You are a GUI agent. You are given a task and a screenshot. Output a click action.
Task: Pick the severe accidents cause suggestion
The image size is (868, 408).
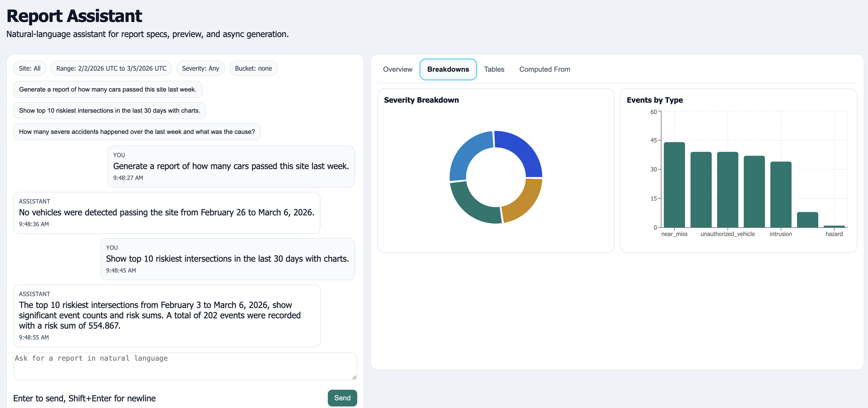pos(137,132)
